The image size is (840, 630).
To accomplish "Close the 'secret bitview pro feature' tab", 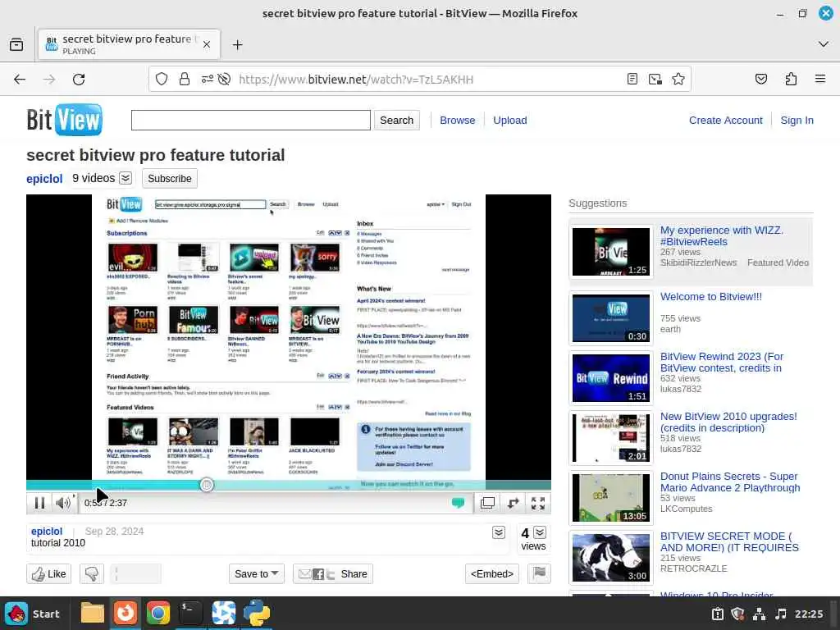I will point(207,44).
